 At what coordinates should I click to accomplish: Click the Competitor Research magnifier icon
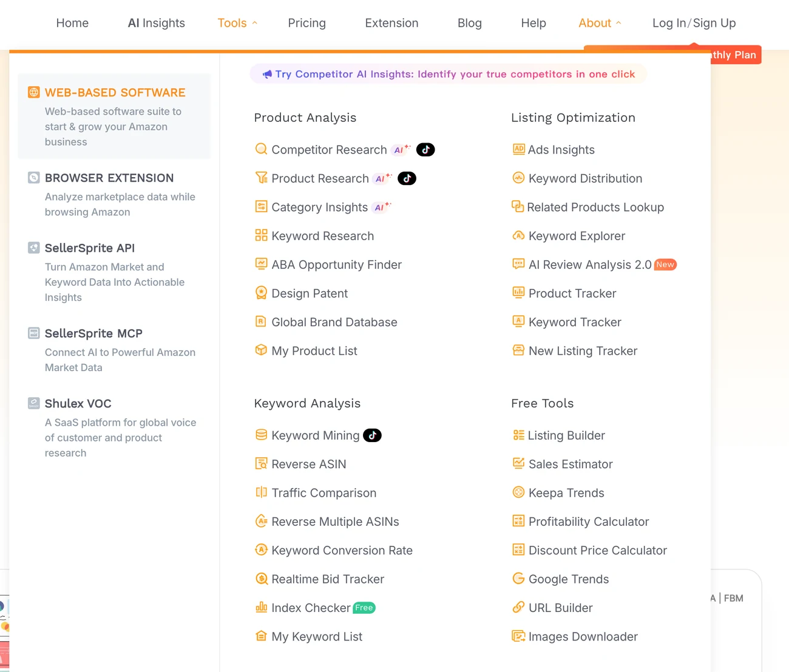[261, 149]
